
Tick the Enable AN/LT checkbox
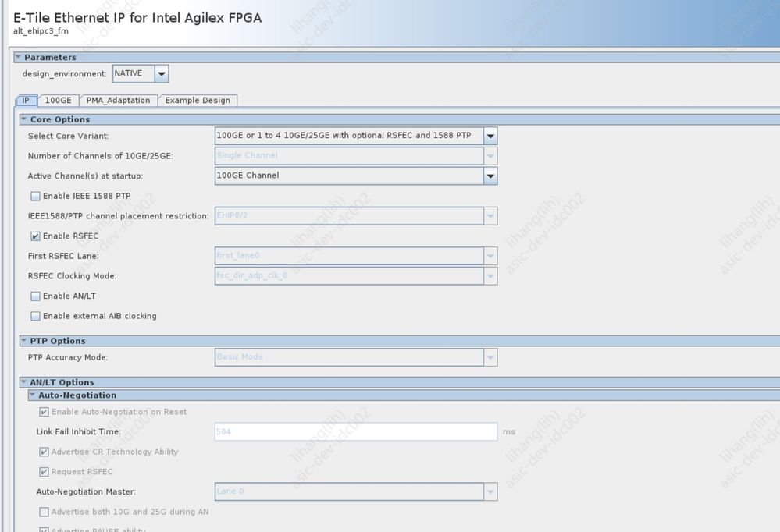(35, 296)
